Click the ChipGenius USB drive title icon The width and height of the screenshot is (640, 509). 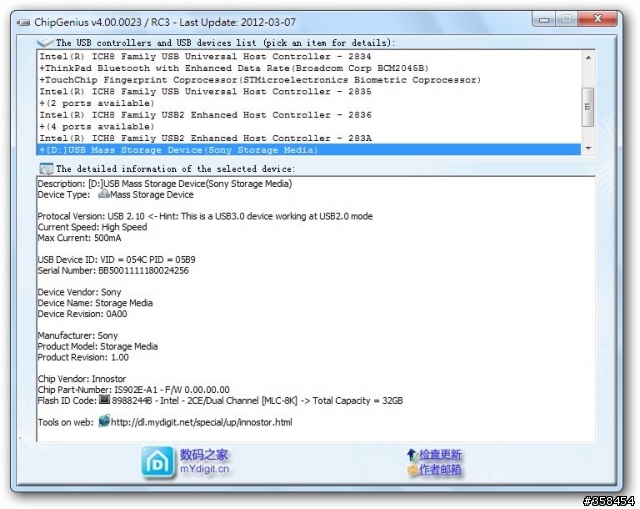(x=23, y=22)
